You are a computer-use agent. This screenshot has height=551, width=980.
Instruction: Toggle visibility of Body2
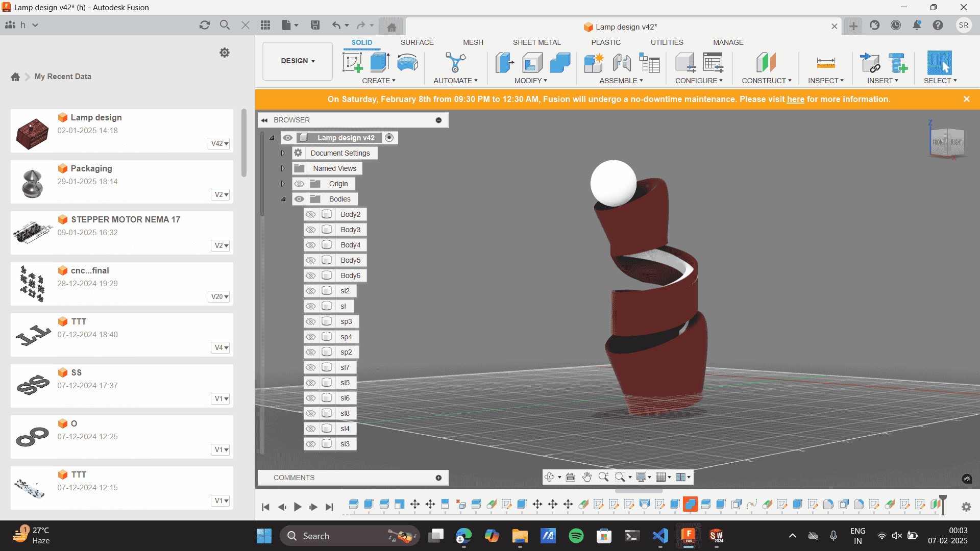pyautogui.click(x=310, y=214)
